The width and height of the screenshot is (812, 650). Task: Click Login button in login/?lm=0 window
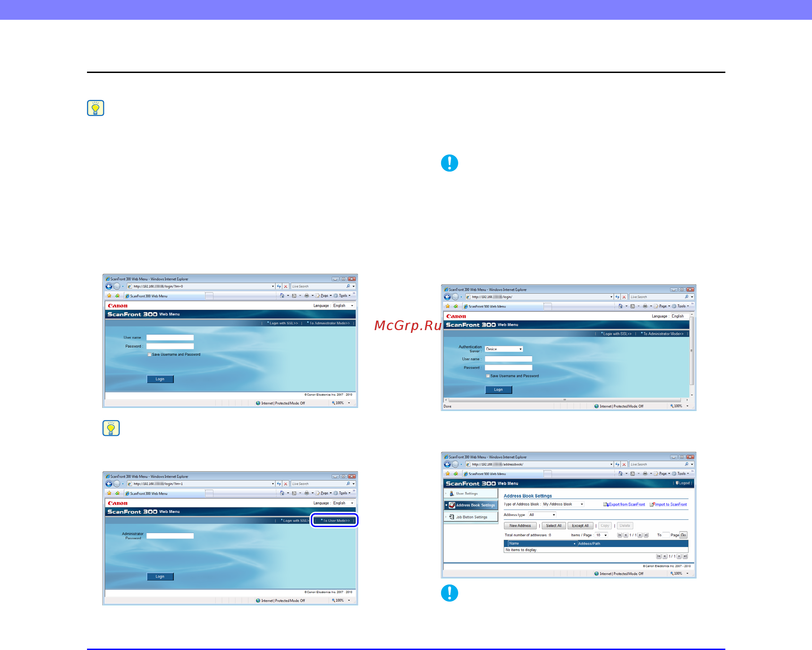[160, 379]
